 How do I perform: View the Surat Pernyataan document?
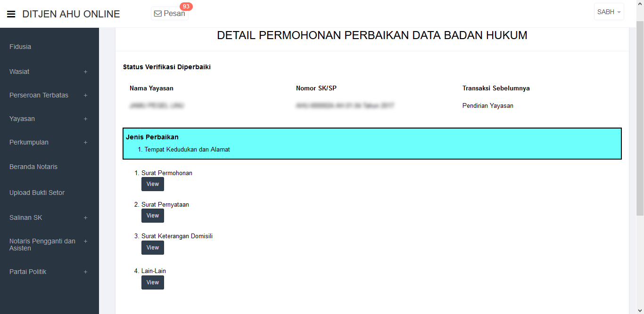tap(153, 216)
